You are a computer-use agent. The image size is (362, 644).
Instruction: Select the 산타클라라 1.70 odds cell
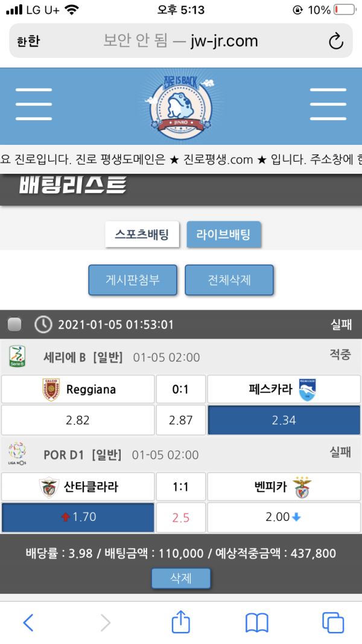[78, 517]
